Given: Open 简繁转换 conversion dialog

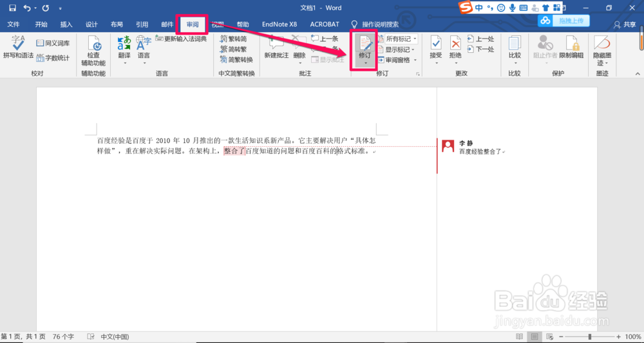Looking at the screenshot, I should 236,59.
